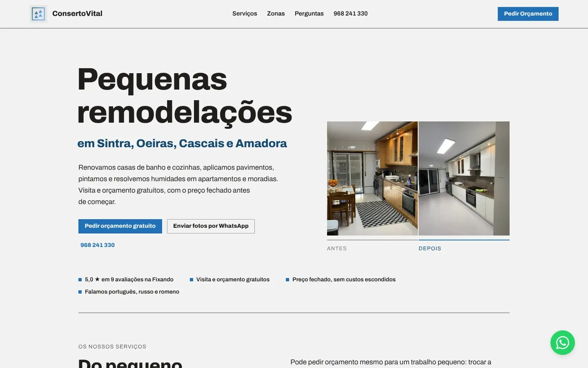Request a quote with Pedir orçamento gratuito
Viewport: 588px width, 368px height.
[x=120, y=226]
